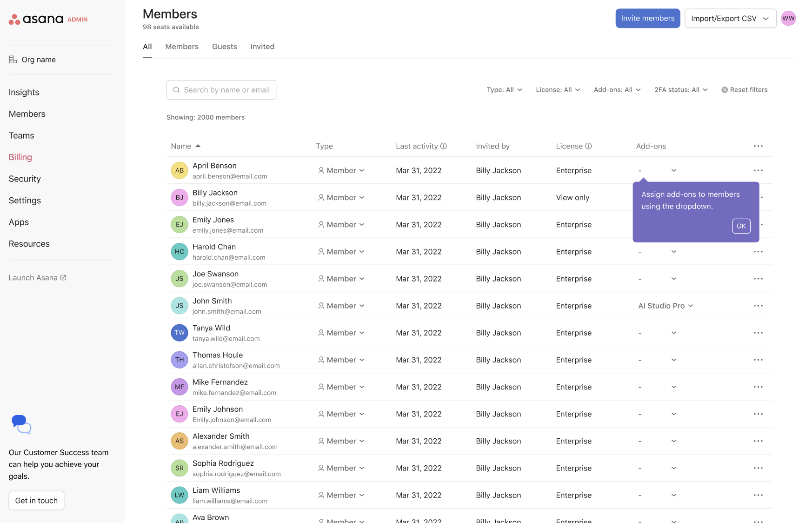
Task: Open the Import/Export CSV dropdown
Action: pos(730,18)
